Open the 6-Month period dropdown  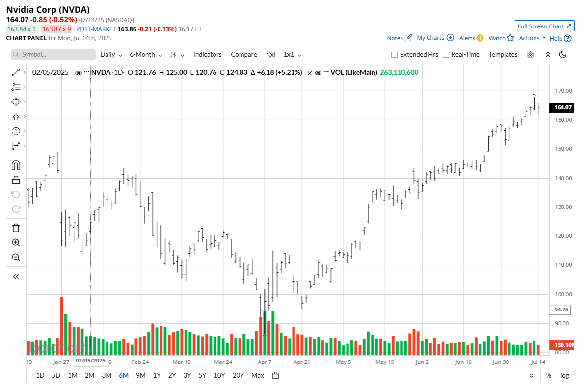146,55
